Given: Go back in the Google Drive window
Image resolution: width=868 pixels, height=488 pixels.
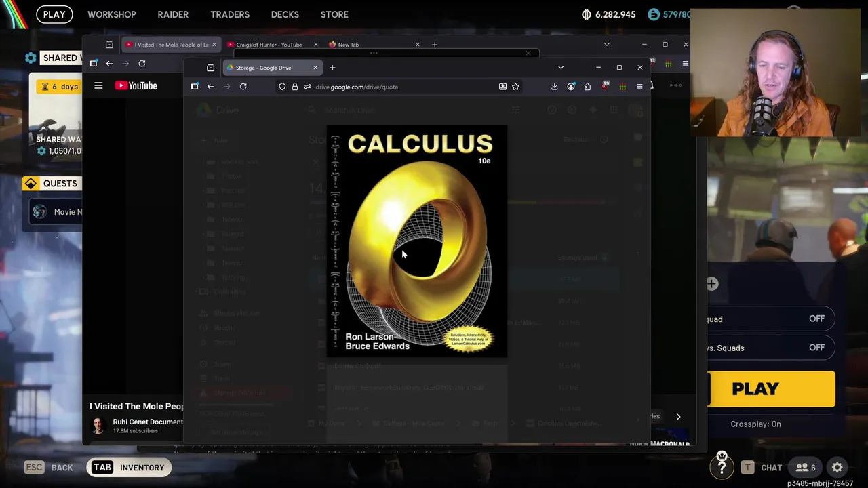Looking at the screenshot, I should tap(211, 87).
